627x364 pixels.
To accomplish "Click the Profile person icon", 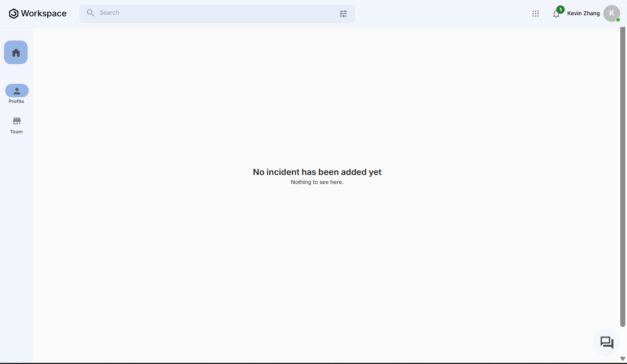I will [16, 91].
